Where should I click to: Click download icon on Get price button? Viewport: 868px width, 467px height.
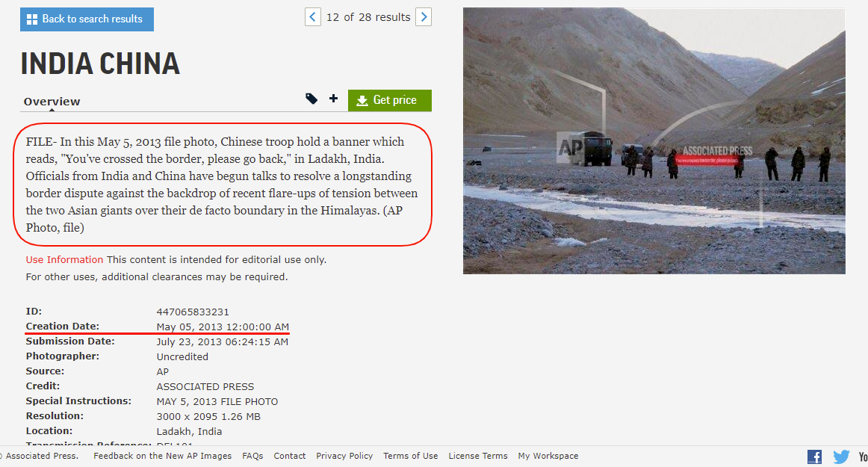tap(362, 100)
